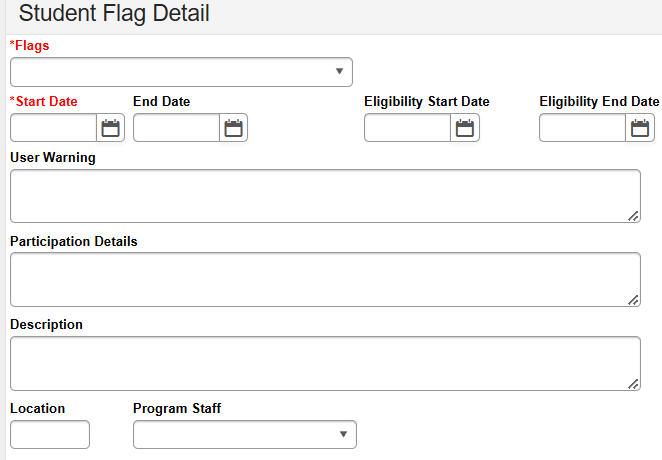Focus the End Date text field
This screenshot has height=460, width=662.
tap(177, 128)
